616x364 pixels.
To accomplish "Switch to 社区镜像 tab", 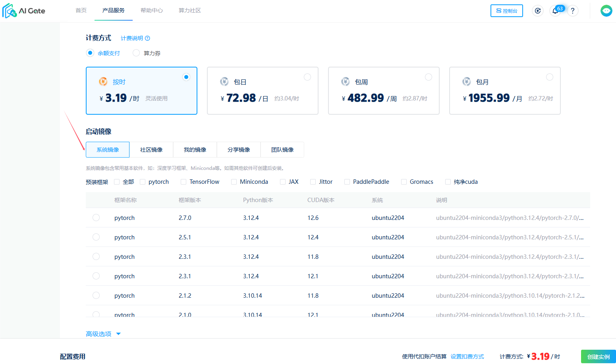I will pos(151,150).
